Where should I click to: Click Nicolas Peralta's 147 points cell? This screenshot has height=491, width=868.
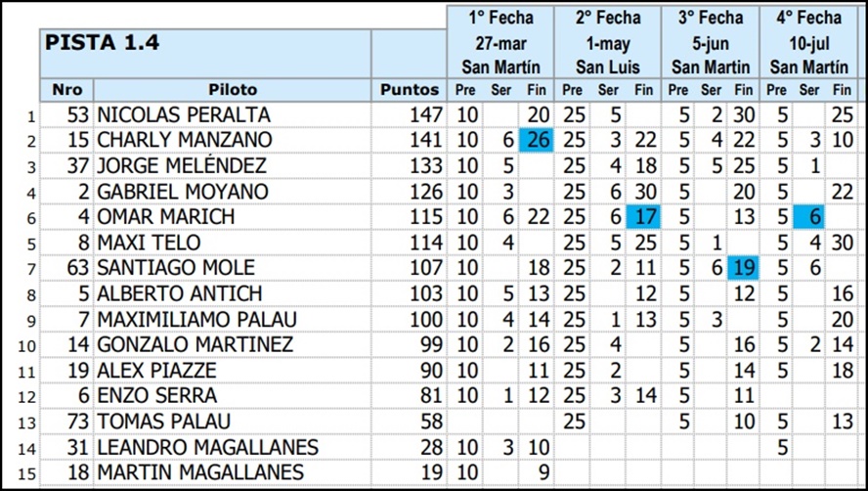click(410, 115)
